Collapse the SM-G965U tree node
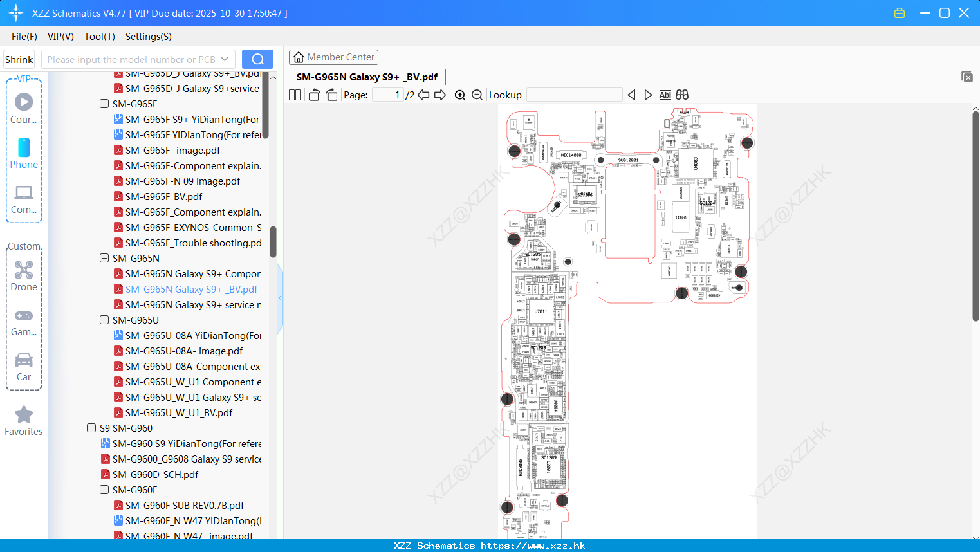The height and width of the screenshot is (552, 980). pos(104,320)
